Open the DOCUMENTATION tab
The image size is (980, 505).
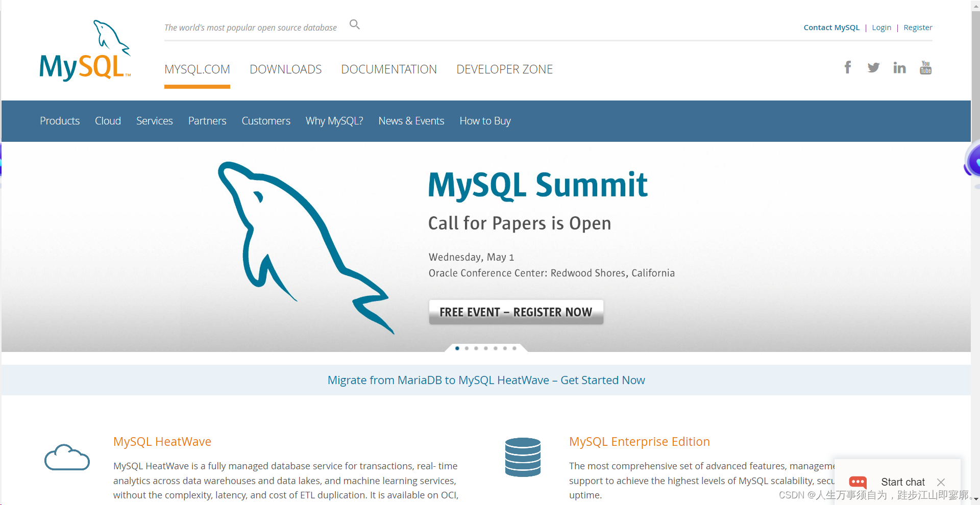tap(389, 69)
